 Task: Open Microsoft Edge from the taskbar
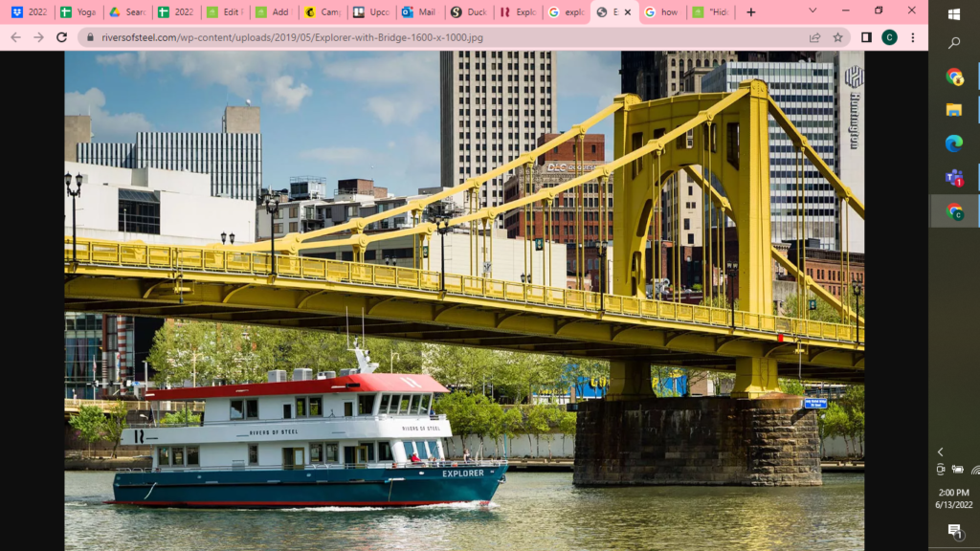tap(954, 143)
